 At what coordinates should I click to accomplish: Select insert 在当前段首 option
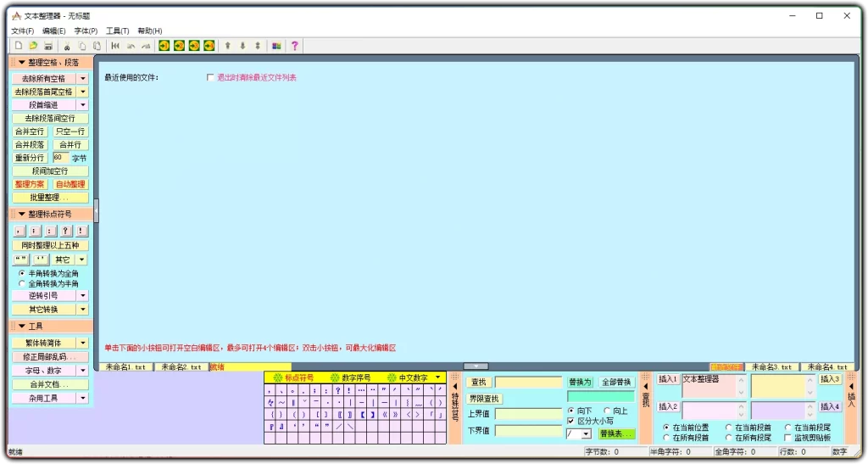(728, 428)
